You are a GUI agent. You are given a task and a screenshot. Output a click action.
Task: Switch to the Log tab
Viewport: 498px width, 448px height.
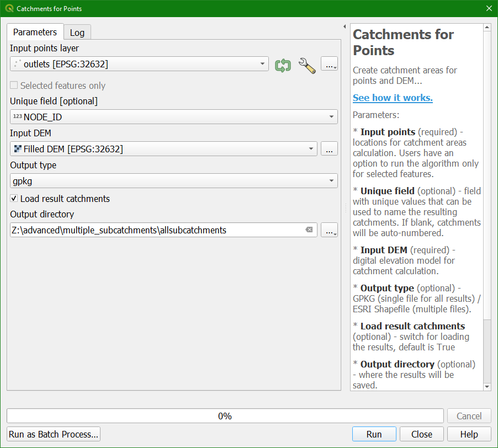77,33
